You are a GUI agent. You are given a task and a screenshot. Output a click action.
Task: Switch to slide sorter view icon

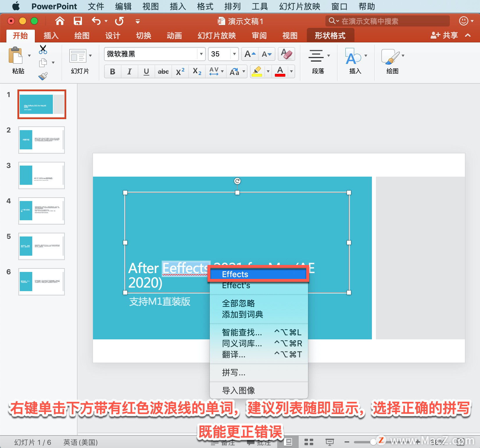(309, 442)
